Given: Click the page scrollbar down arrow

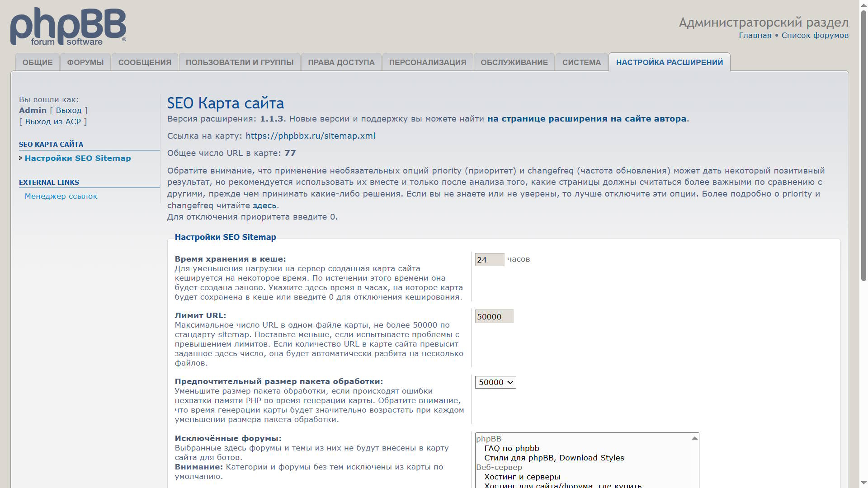Looking at the screenshot, I should [x=863, y=483].
